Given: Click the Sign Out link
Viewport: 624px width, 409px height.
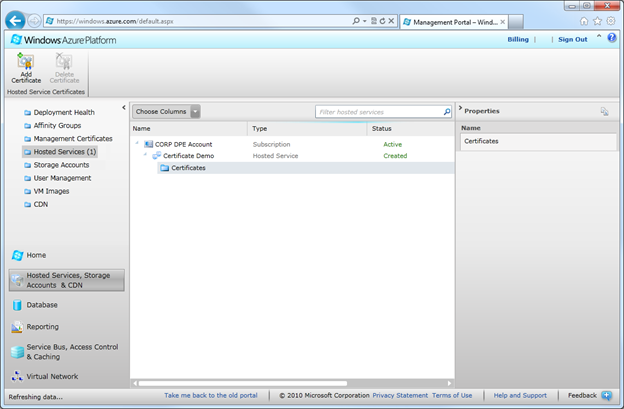Looking at the screenshot, I should pos(572,39).
